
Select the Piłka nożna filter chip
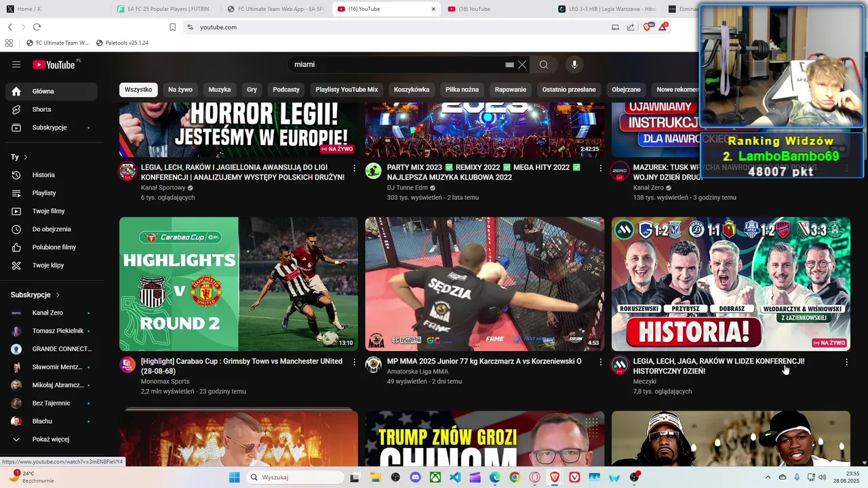462,89
